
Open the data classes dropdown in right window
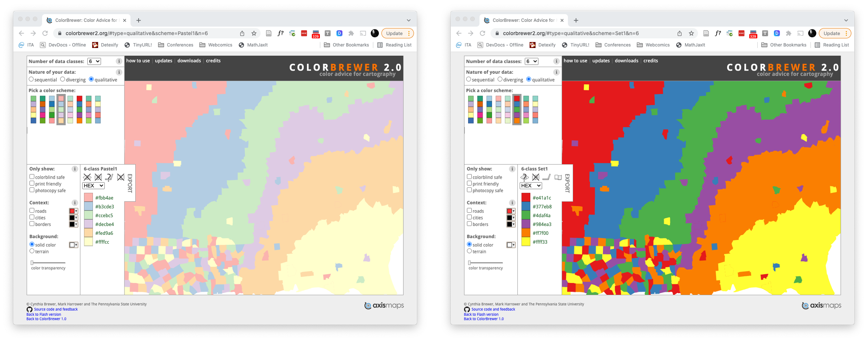532,61
